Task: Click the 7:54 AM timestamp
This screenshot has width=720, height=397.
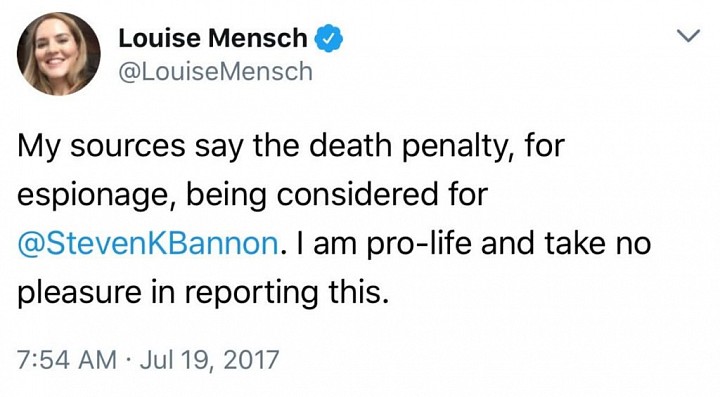Action: pos(67,359)
